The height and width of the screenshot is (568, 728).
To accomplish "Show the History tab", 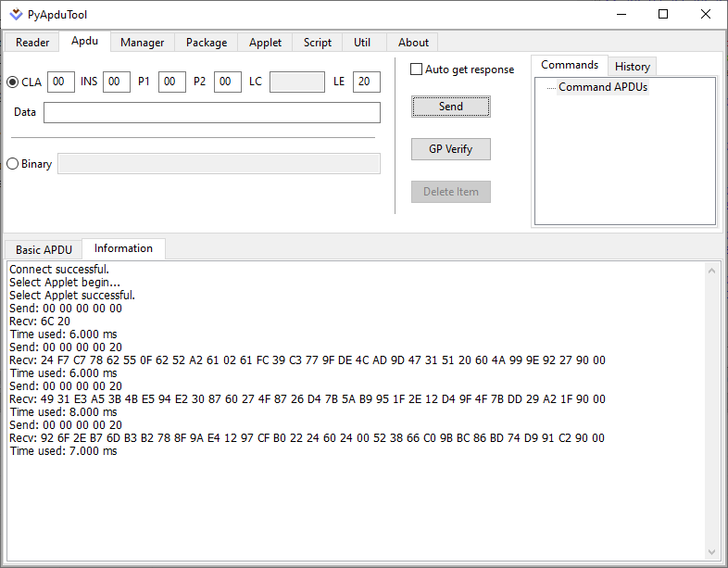I will [632, 67].
